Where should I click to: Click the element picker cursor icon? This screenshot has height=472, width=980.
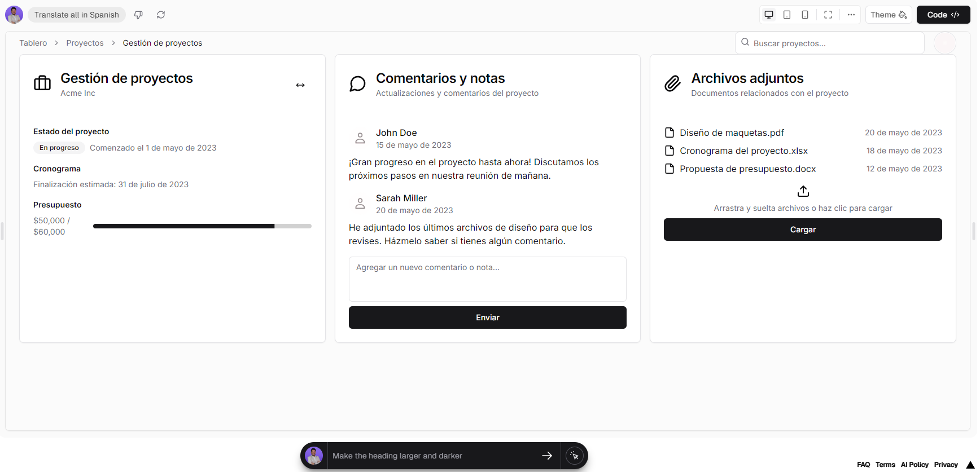575,456
